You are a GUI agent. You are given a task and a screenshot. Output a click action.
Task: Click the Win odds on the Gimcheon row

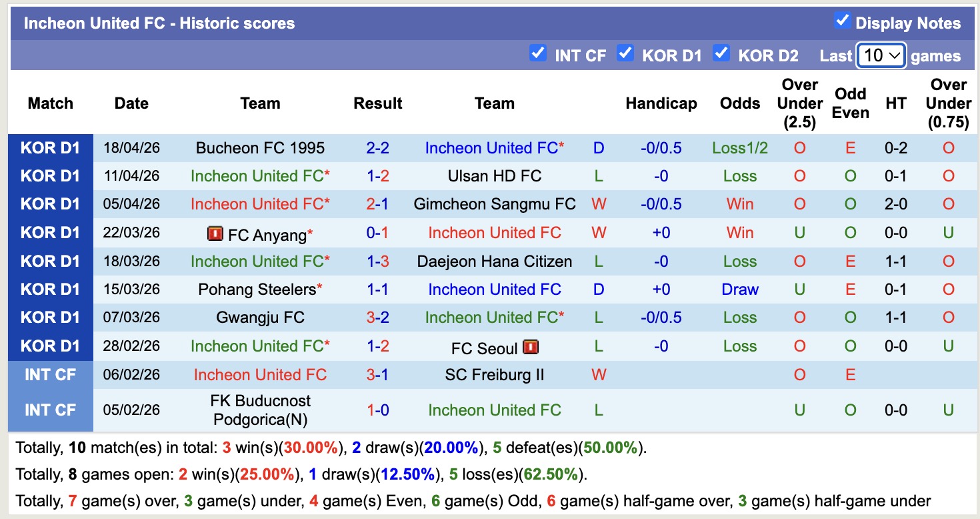pos(739,204)
